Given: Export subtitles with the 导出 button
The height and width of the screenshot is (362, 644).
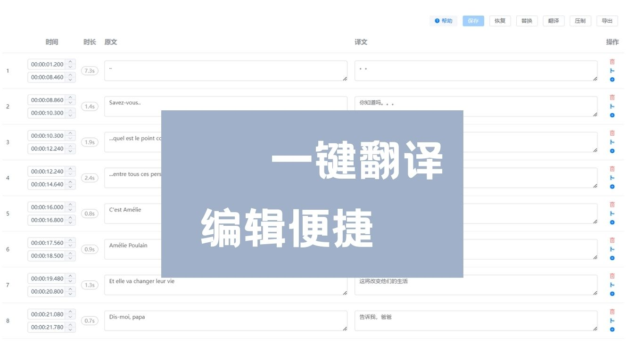Looking at the screenshot, I should (607, 21).
